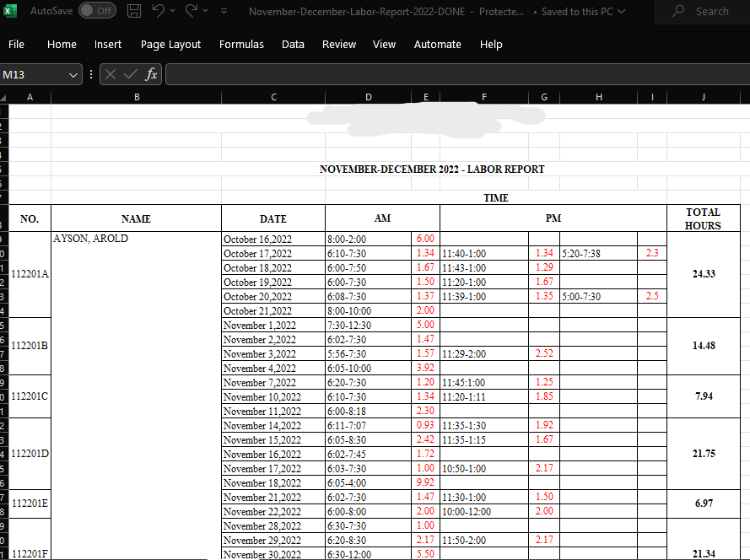750x560 pixels.
Task: Select the November 18,2022 date cell
Action: (273, 482)
